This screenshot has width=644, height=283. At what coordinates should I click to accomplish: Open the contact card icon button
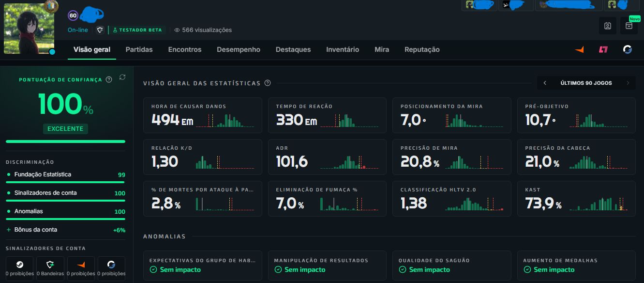[x=608, y=26]
